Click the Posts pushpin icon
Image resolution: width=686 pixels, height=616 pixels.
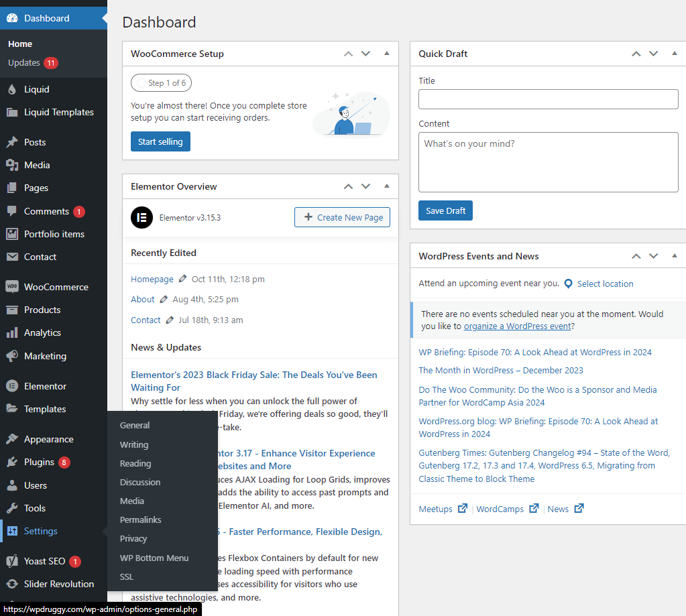click(12, 142)
